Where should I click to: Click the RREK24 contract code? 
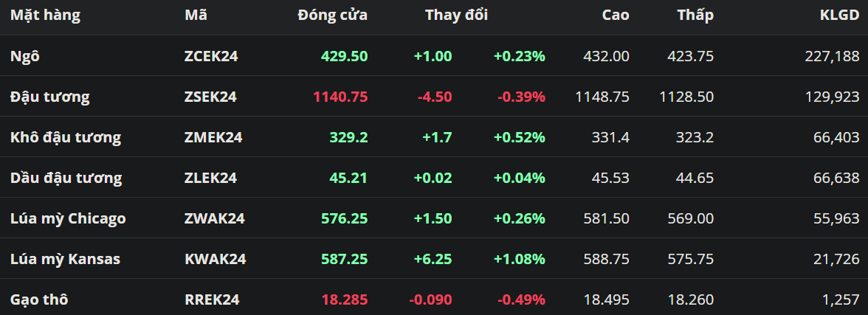212,300
